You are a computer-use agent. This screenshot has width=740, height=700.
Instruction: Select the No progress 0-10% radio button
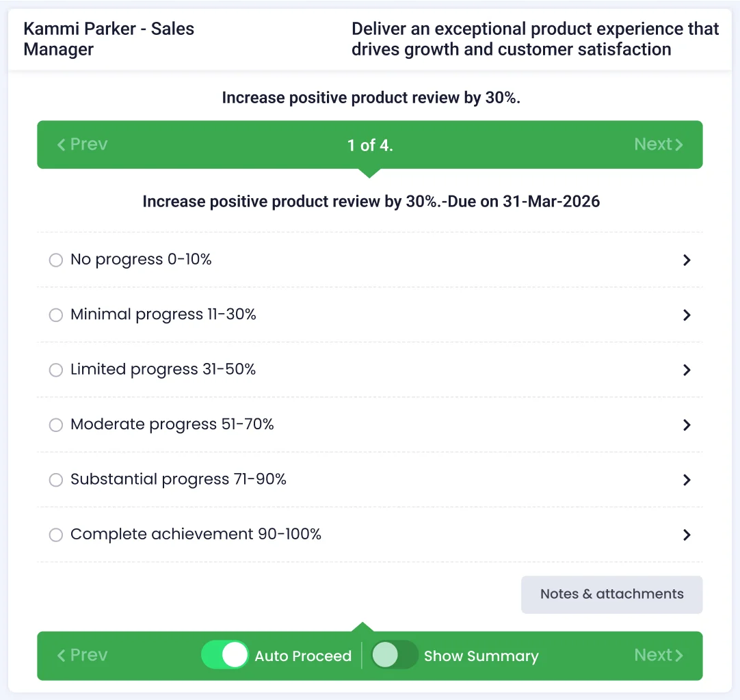point(56,260)
